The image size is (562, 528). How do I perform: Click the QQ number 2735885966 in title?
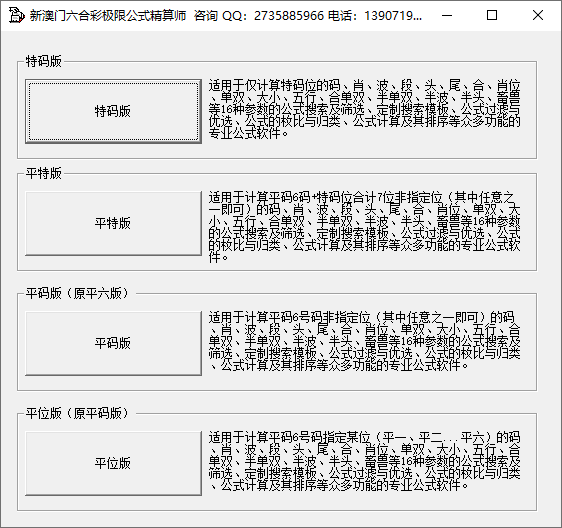tap(289, 16)
